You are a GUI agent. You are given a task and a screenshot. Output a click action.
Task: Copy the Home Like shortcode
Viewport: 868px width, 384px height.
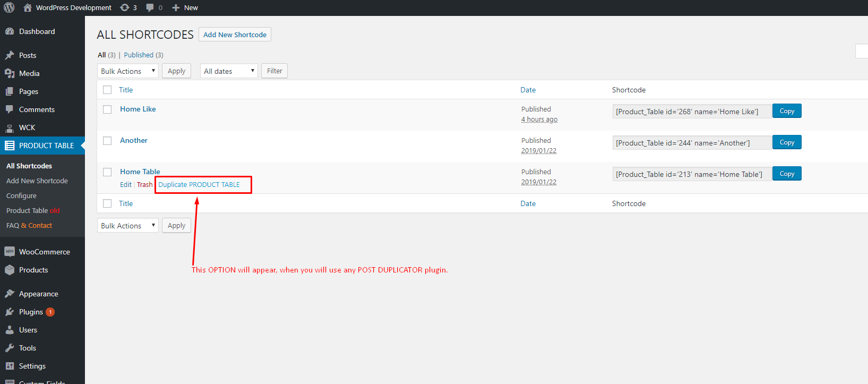click(x=787, y=111)
